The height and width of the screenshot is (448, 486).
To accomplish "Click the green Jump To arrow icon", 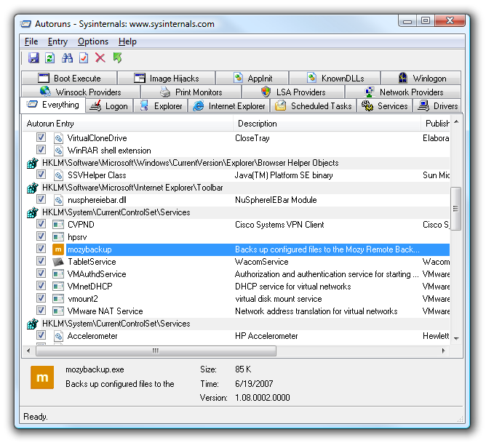I will click(118, 58).
